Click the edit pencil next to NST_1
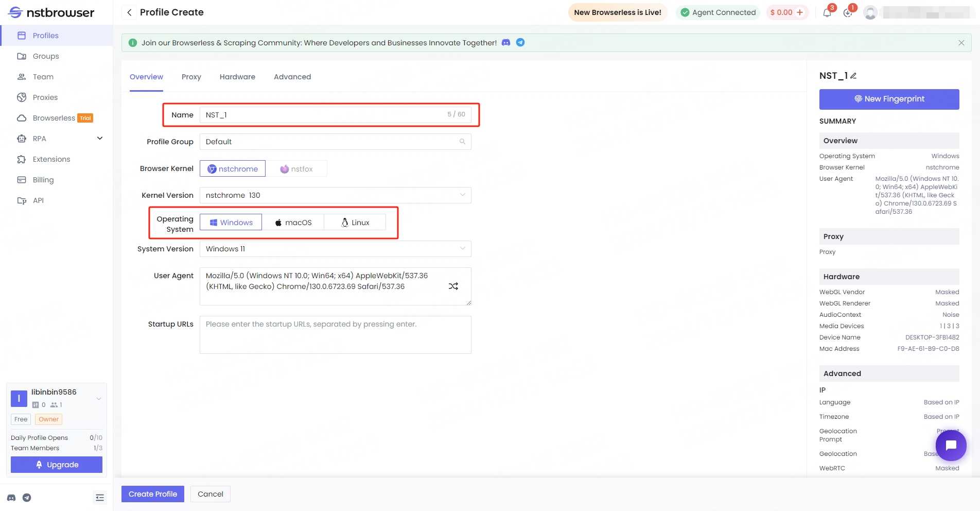 tap(853, 76)
